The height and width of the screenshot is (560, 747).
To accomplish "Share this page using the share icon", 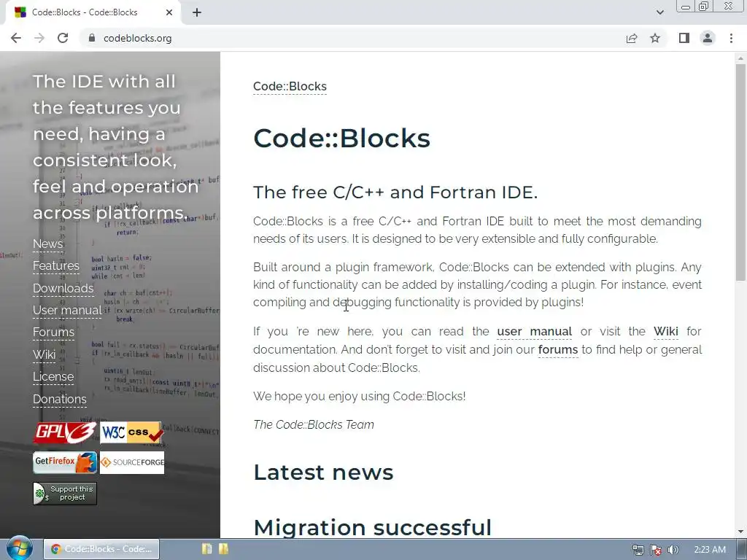I will point(632,38).
